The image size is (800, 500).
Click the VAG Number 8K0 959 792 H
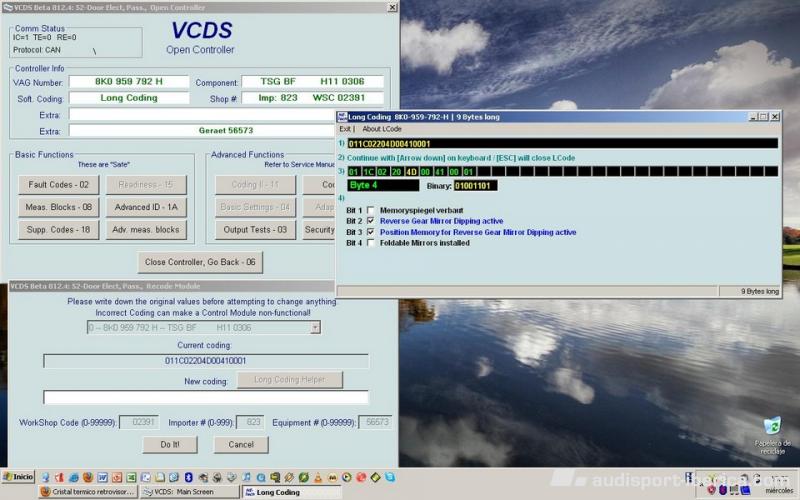point(129,82)
